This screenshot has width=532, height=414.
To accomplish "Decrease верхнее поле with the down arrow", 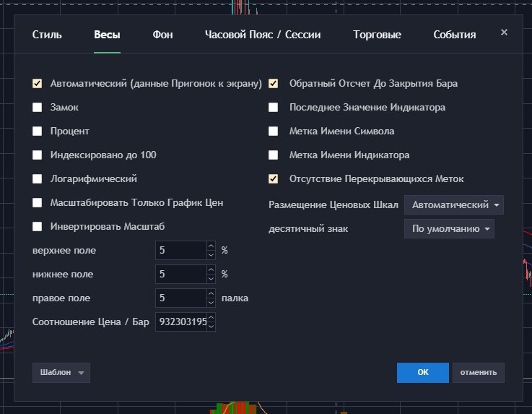I will tap(211, 255).
